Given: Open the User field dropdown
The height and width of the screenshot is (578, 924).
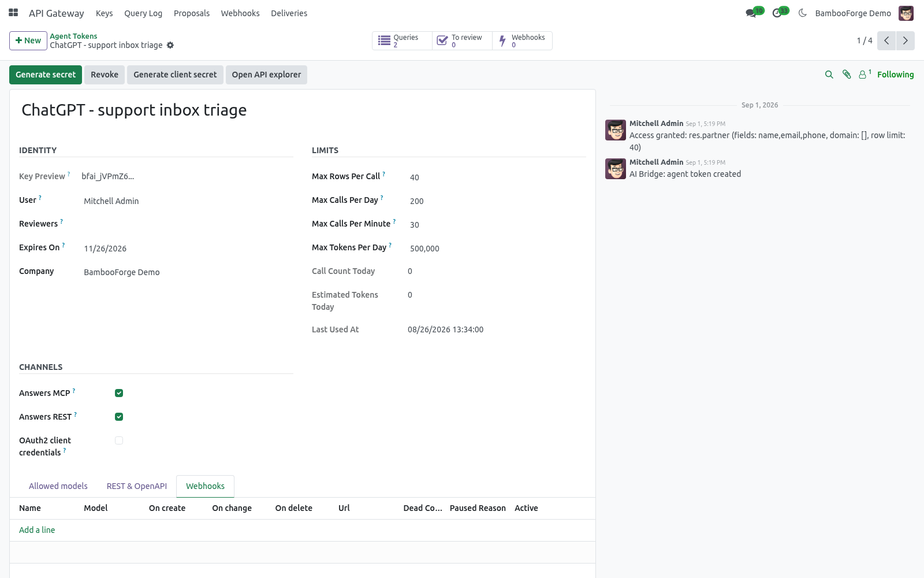Looking at the screenshot, I should [187, 201].
